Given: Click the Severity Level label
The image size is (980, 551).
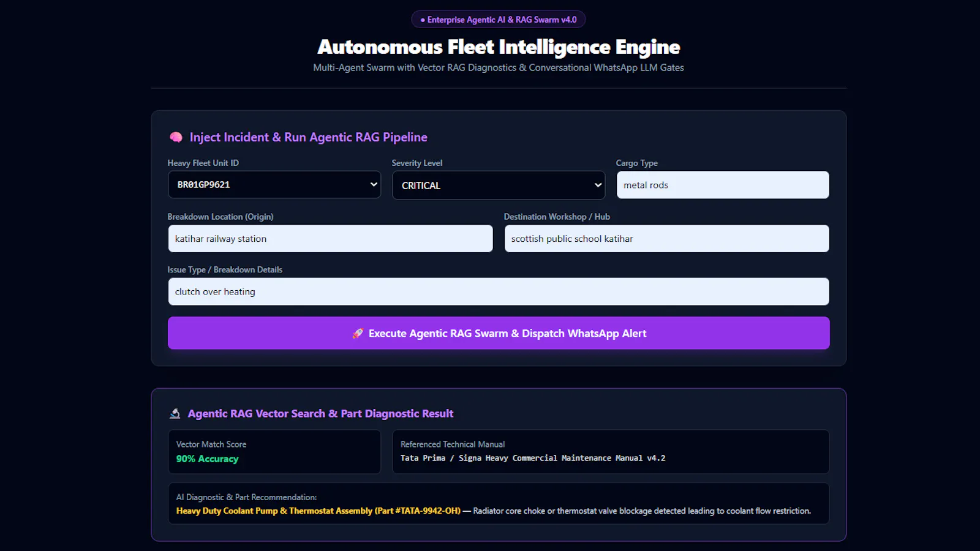Looking at the screenshot, I should 417,163.
